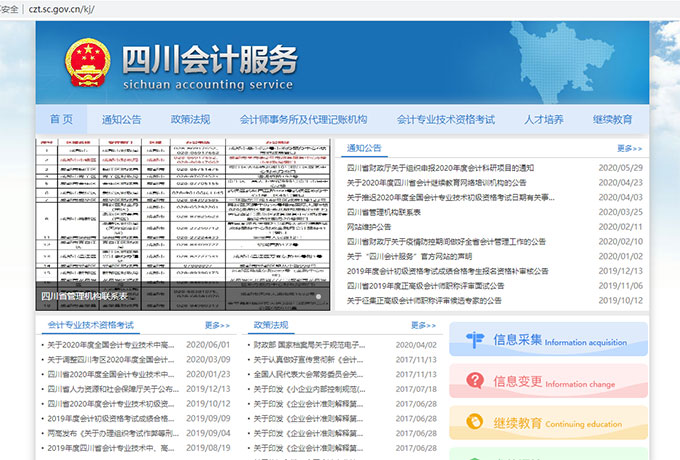This screenshot has width=680, height=460.
Task: Open the 首页 navigation tab
Action: pos(61,119)
